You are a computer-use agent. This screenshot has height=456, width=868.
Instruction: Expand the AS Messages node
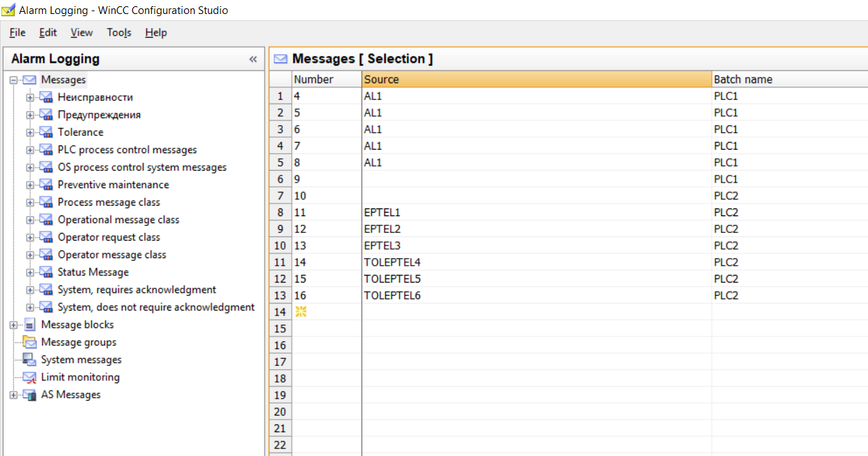coord(13,394)
